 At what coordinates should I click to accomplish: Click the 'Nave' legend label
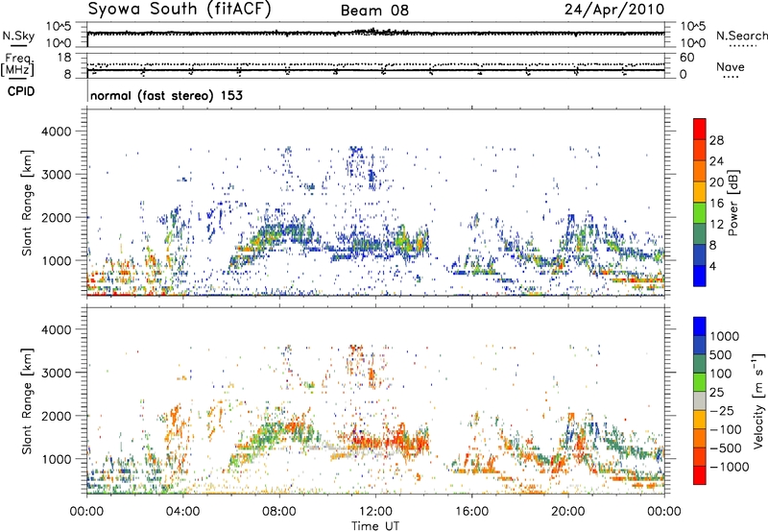[730, 66]
